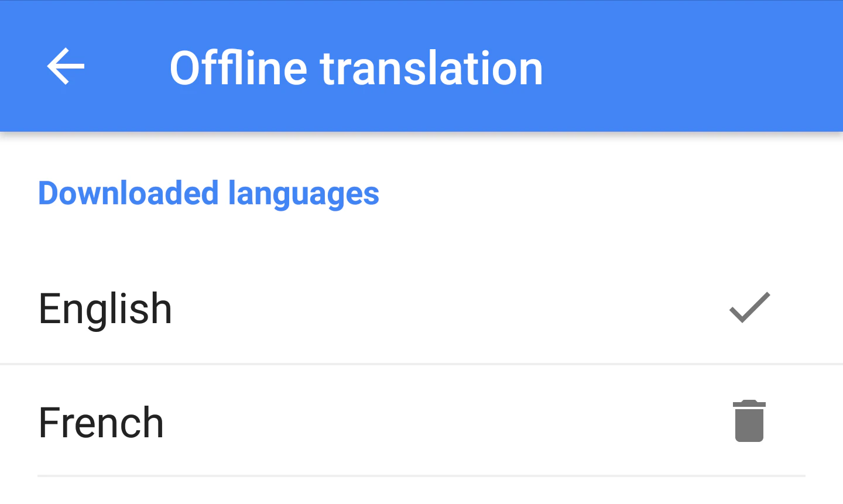Tap the checkmark beside English
Image resolution: width=843 pixels, height=504 pixels.
[749, 307]
